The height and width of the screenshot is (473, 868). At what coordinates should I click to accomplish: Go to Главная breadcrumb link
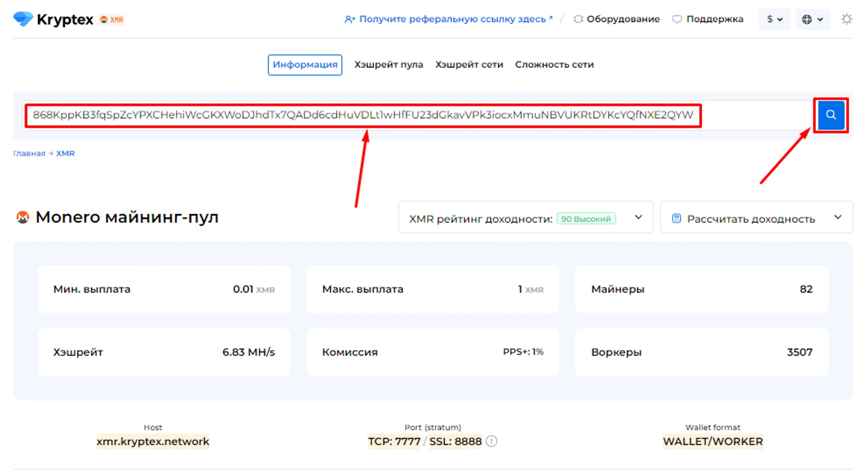[x=29, y=153]
